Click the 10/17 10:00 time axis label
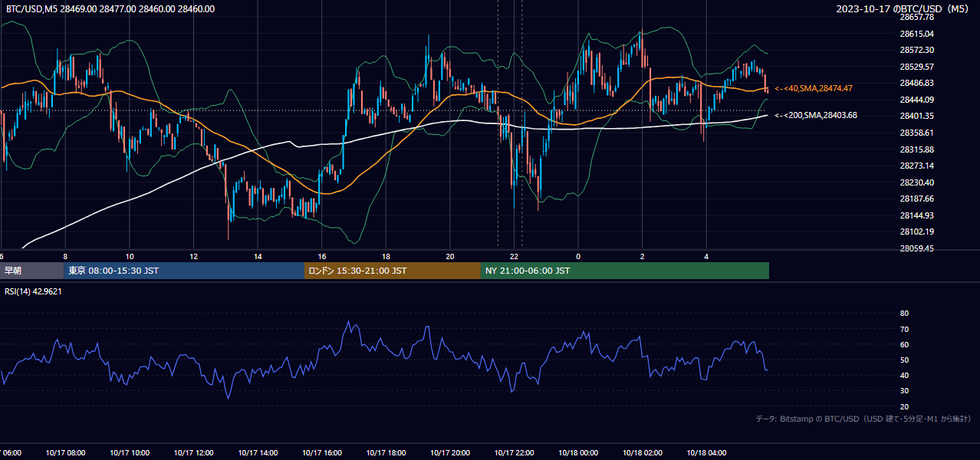980x460 pixels. coord(130,453)
